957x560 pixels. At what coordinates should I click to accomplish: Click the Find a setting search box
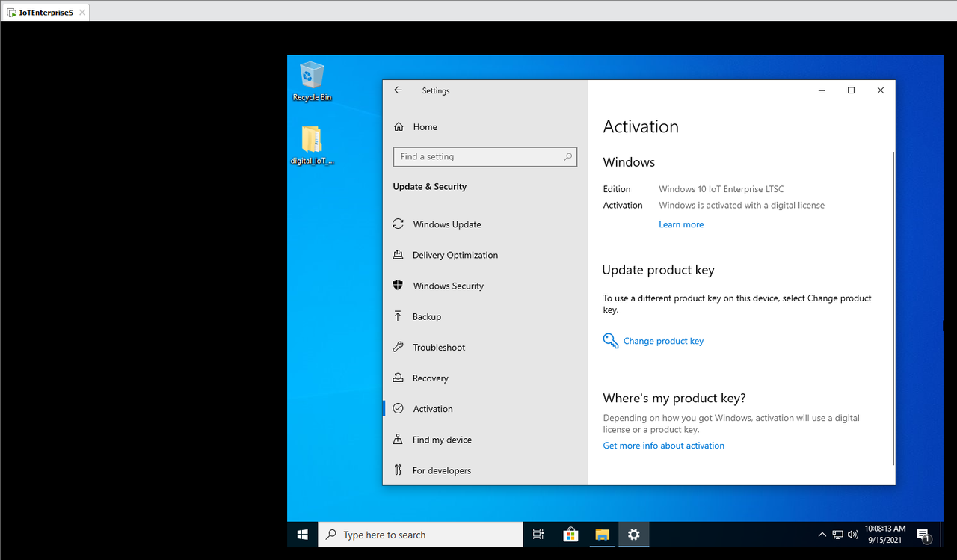484,156
